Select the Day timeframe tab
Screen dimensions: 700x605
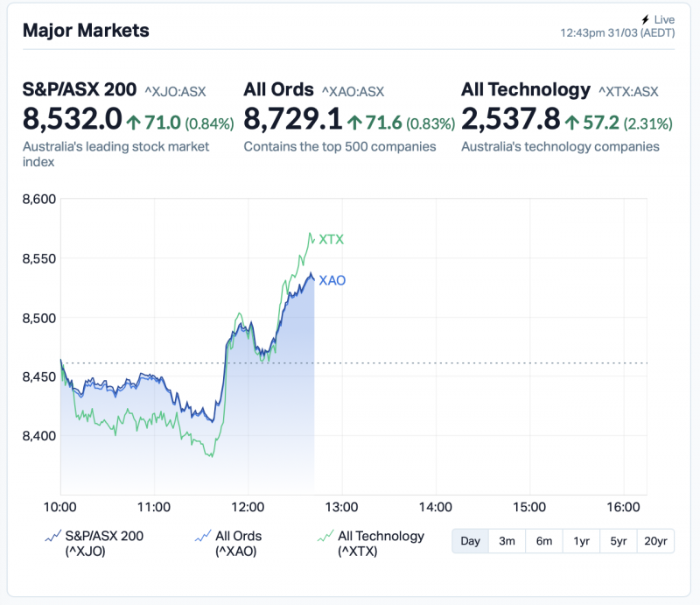coord(470,541)
